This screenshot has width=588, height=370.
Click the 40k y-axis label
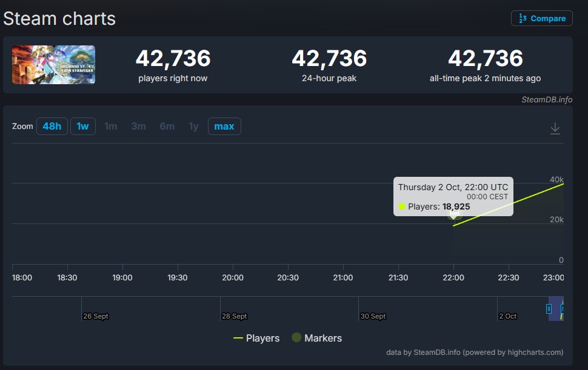556,179
